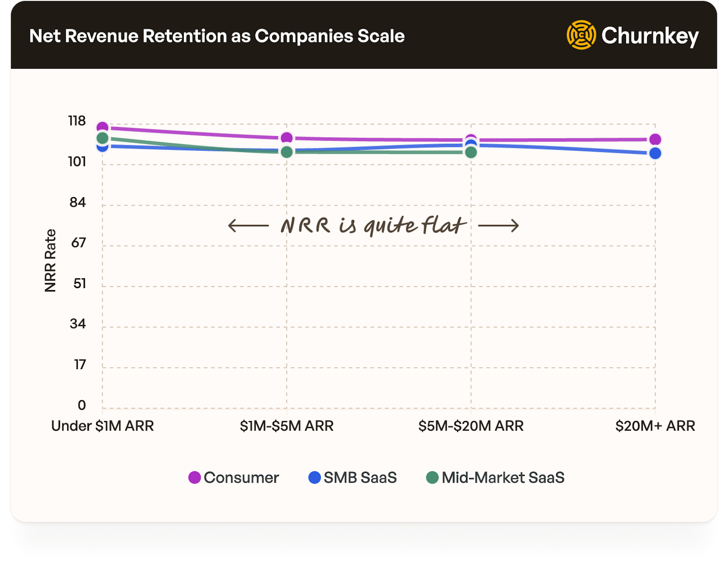The height and width of the screenshot is (569, 728).
Task: Click the Churnkey target logo icon
Action: click(581, 35)
